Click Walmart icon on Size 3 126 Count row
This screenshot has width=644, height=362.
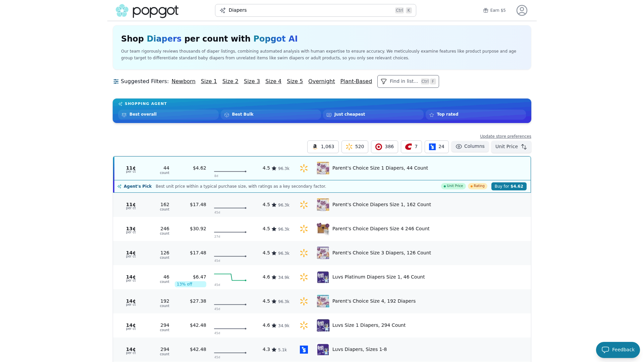(304, 253)
